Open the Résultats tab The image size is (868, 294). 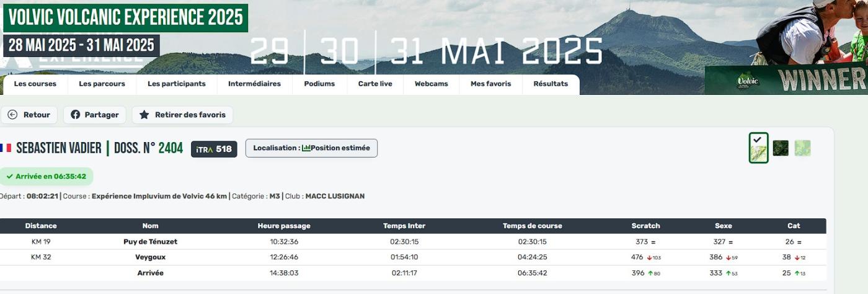[551, 84]
